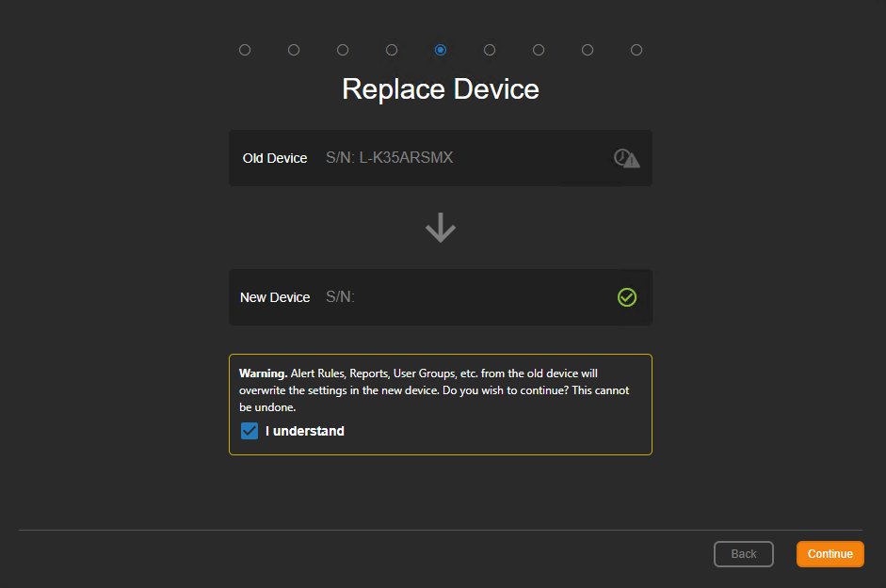The width and height of the screenshot is (886, 588).
Task: Click the second wizard step indicator
Action: click(294, 50)
